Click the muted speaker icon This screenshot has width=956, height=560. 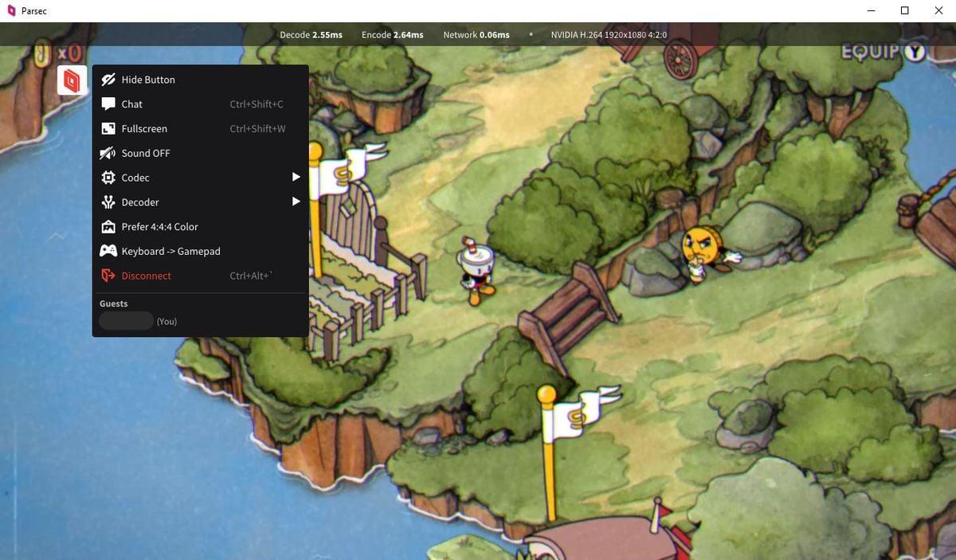[108, 153]
